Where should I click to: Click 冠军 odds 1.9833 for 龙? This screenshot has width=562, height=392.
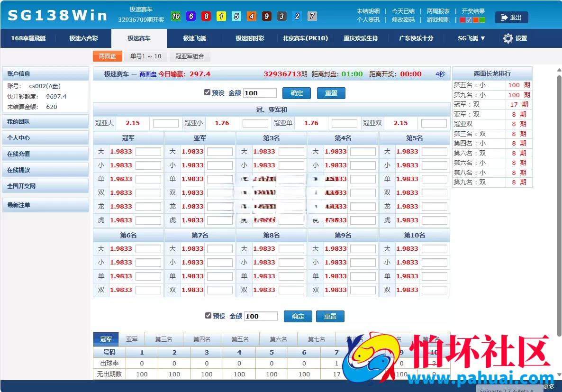tap(121, 207)
